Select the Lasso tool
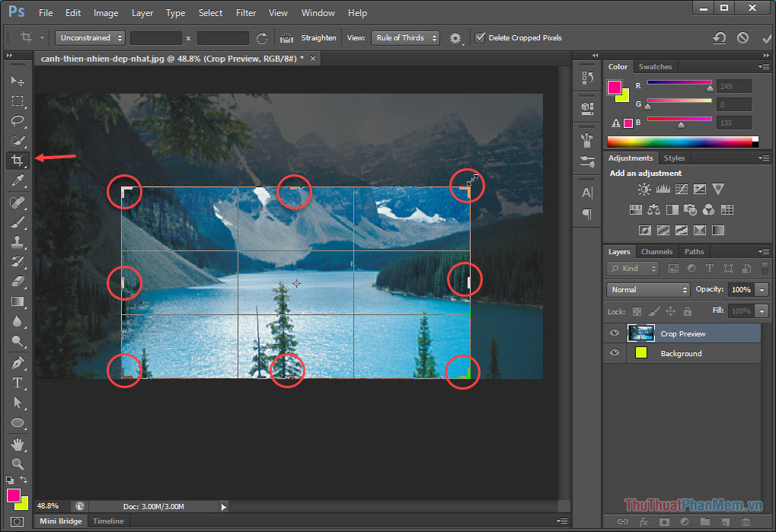This screenshot has height=532, width=776. coord(17,121)
